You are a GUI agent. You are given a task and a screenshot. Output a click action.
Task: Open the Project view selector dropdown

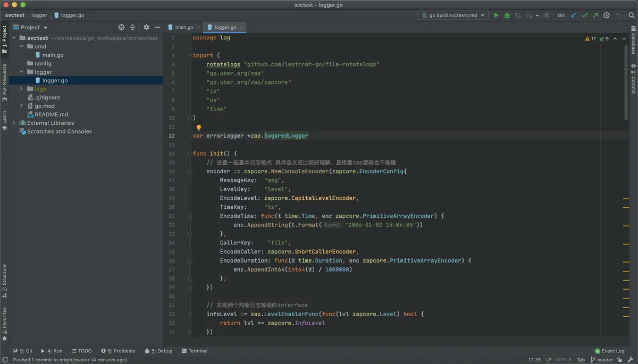click(30, 27)
